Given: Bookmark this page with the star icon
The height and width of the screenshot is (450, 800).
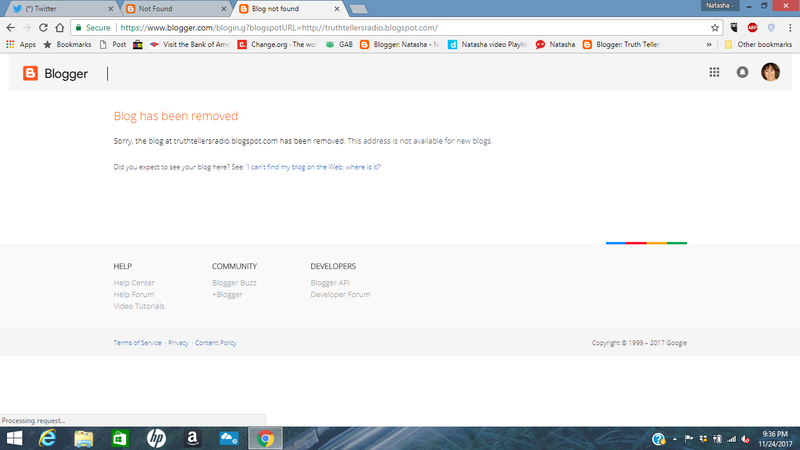Looking at the screenshot, I should pos(715,28).
